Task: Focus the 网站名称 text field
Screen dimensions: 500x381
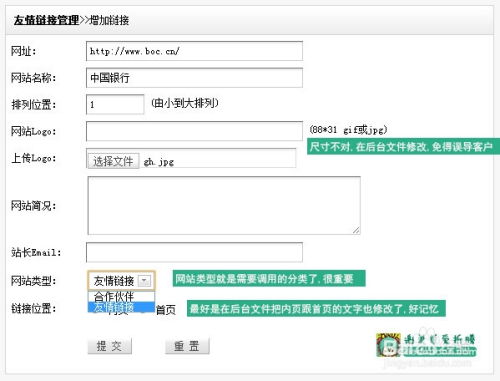Action: coord(194,78)
